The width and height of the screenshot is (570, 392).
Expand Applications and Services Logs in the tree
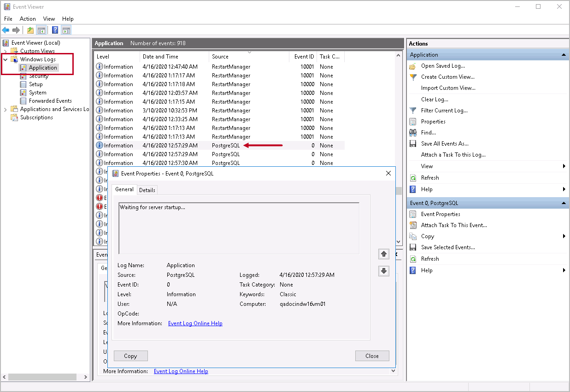point(5,109)
